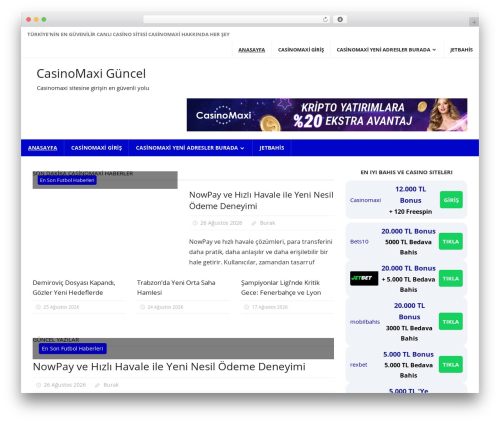Expand top menu Casinomaxi Yeni Adresler dropdown arrow

point(434,50)
